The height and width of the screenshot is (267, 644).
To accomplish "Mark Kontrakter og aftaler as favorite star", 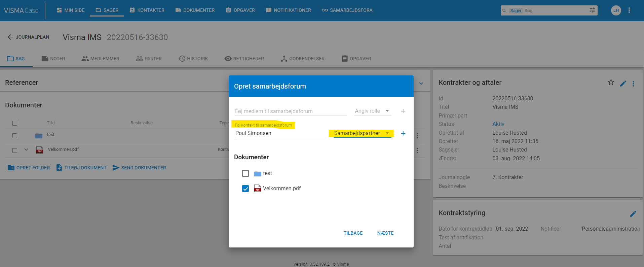I will (x=611, y=82).
